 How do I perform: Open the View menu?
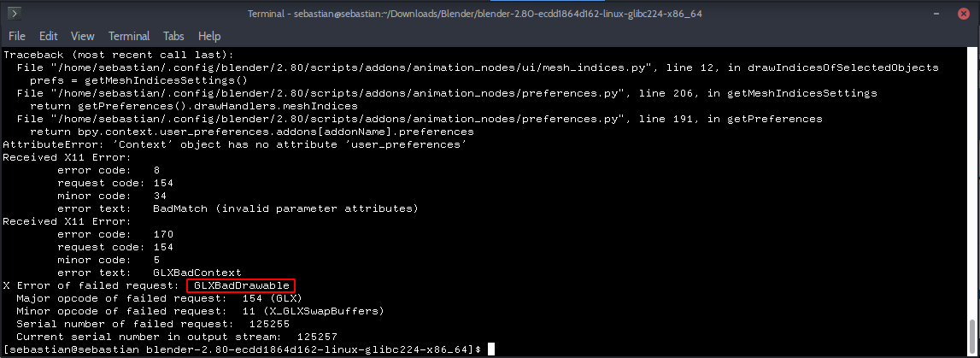83,36
